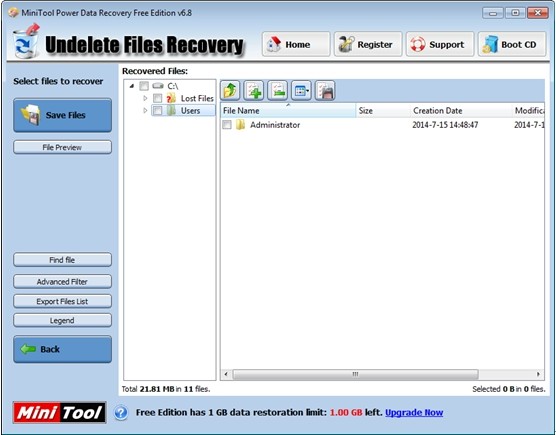The image size is (556, 435).
Task: Click the go up folder toolbar icon
Action: [x=230, y=90]
